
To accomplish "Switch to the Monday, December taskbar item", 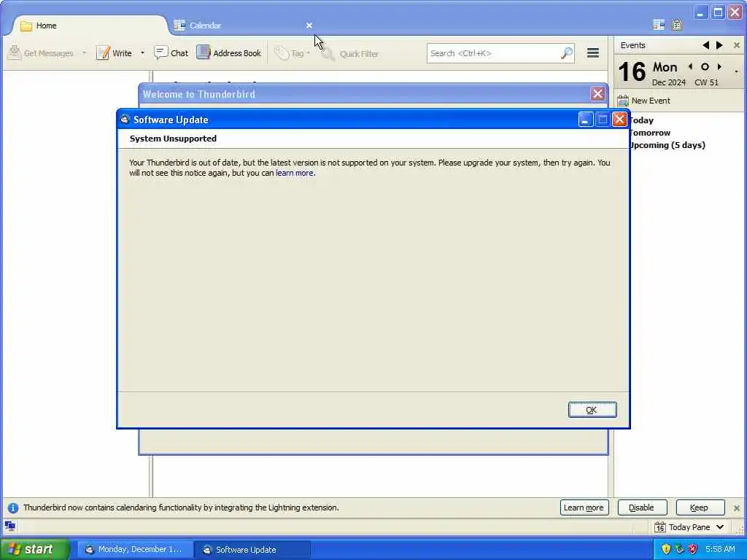I will (x=135, y=550).
